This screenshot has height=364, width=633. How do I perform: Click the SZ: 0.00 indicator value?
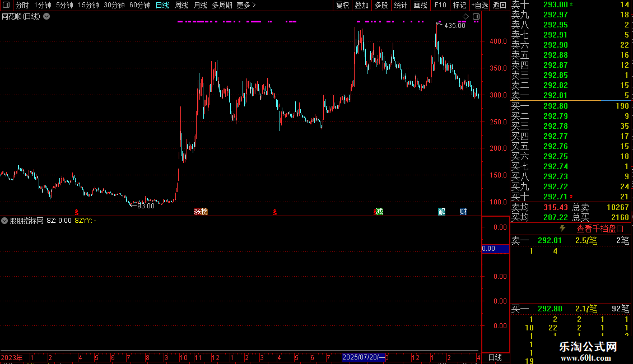59,221
